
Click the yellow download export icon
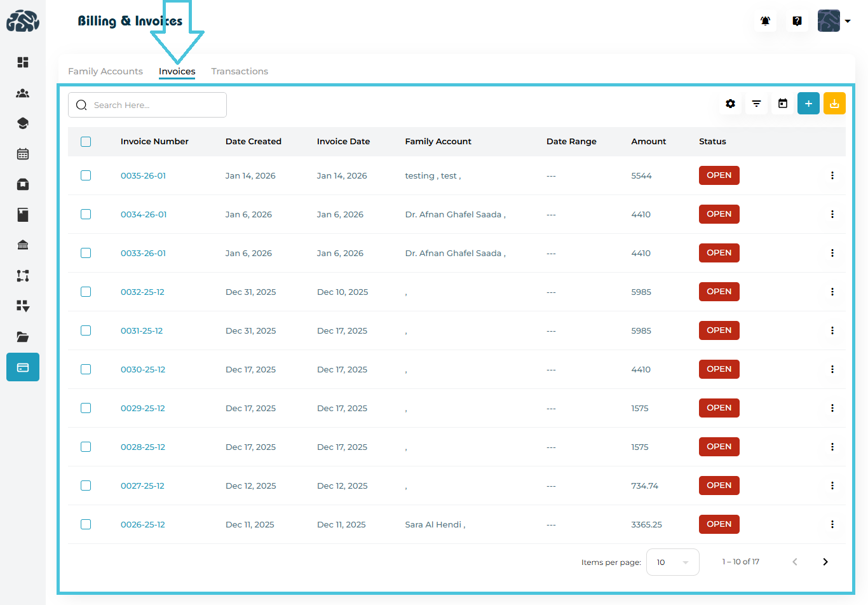pos(834,104)
